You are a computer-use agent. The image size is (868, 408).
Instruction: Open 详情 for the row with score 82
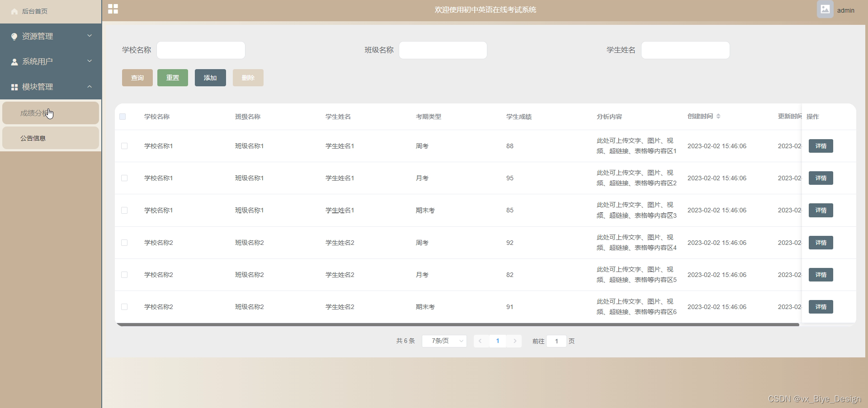(x=821, y=275)
